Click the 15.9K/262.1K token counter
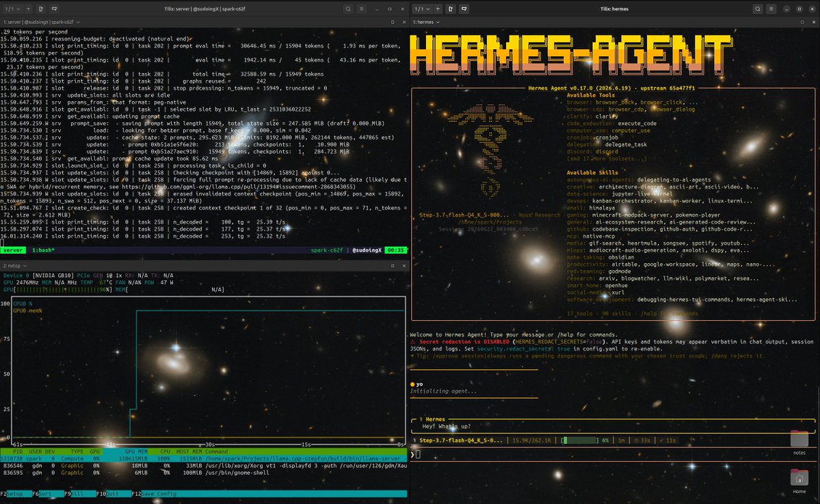Viewport: 820px width, 504px height. tap(532, 440)
